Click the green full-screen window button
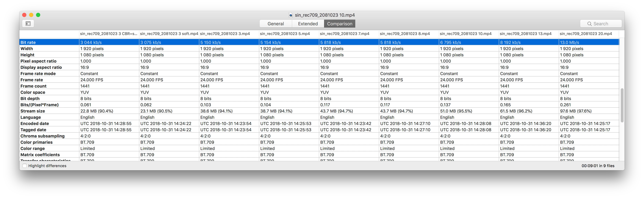Viewport: 644px width, 198px height. click(x=38, y=15)
